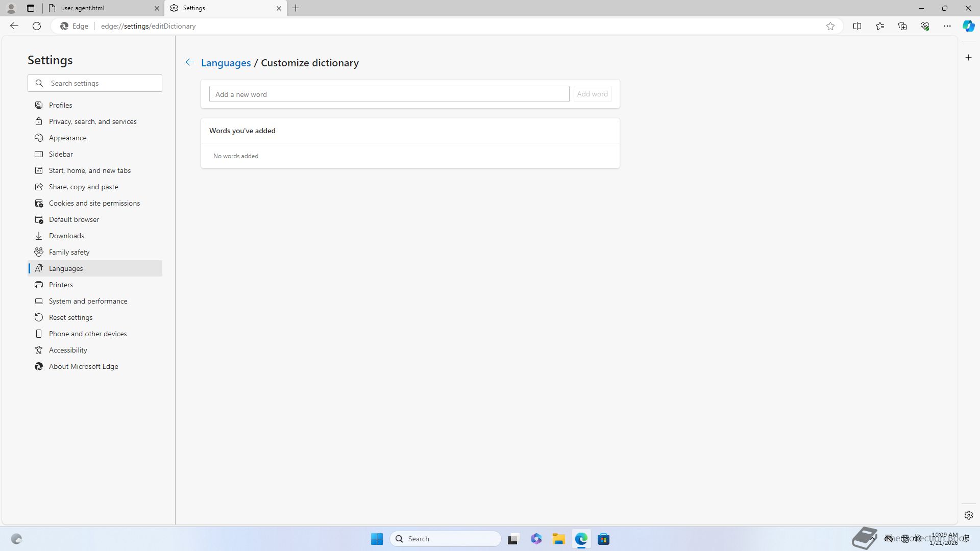Click the back arrow beside Languages breadcrumb
This screenshot has height=551, width=980.
click(x=189, y=62)
